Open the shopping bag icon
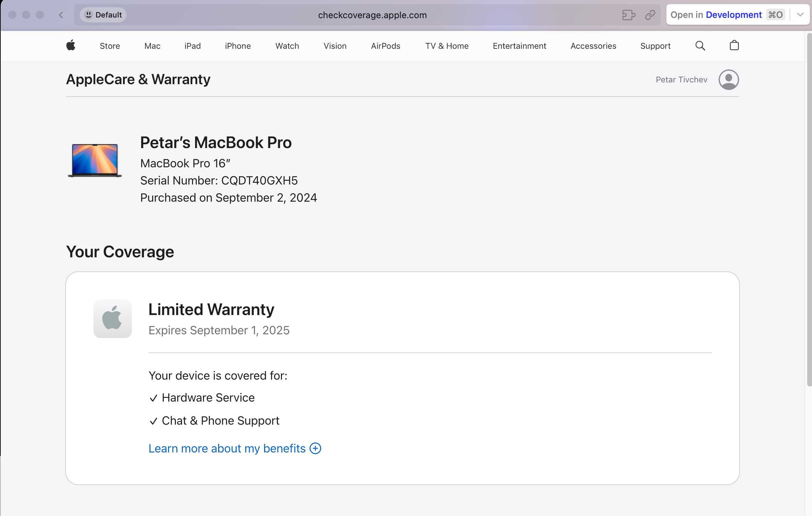Viewport: 812px width, 516px height. point(734,45)
